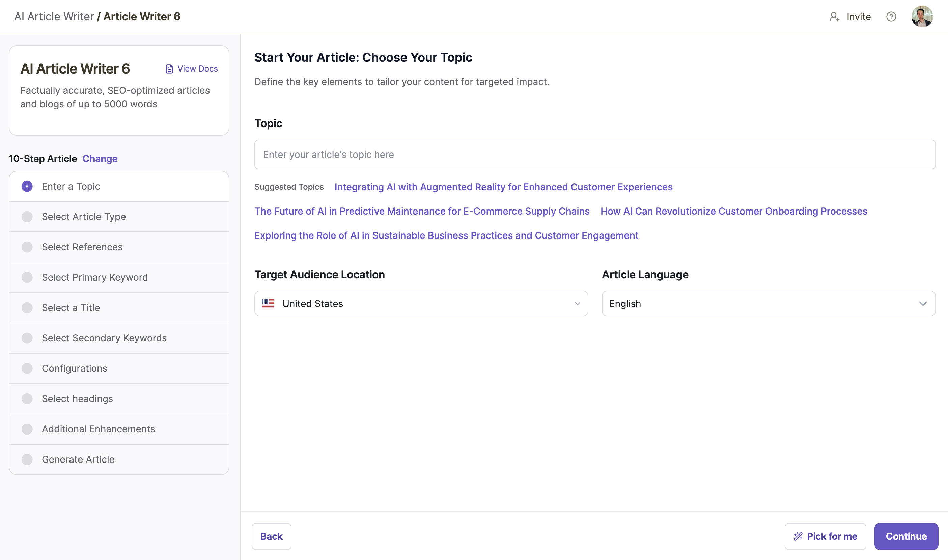Click the Suggested Topics label
The image size is (948, 560).
coord(289,187)
